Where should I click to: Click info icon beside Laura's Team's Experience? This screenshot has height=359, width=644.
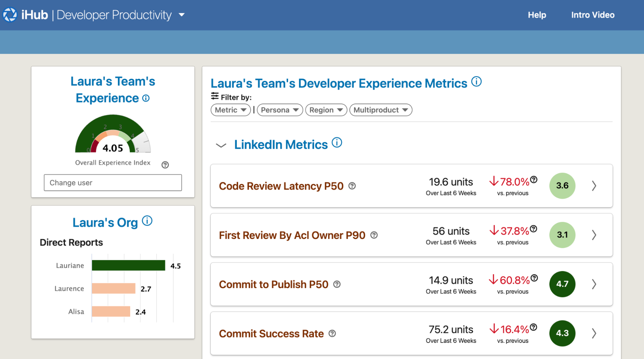[146, 98]
